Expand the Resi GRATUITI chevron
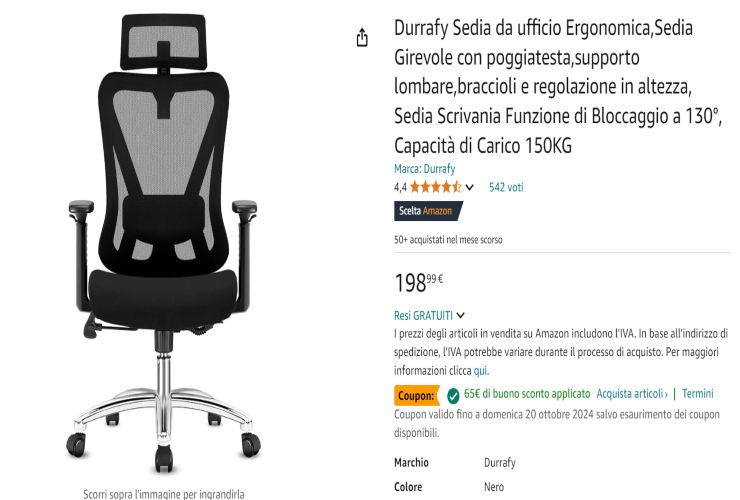This screenshot has width=740, height=500. [x=461, y=315]
